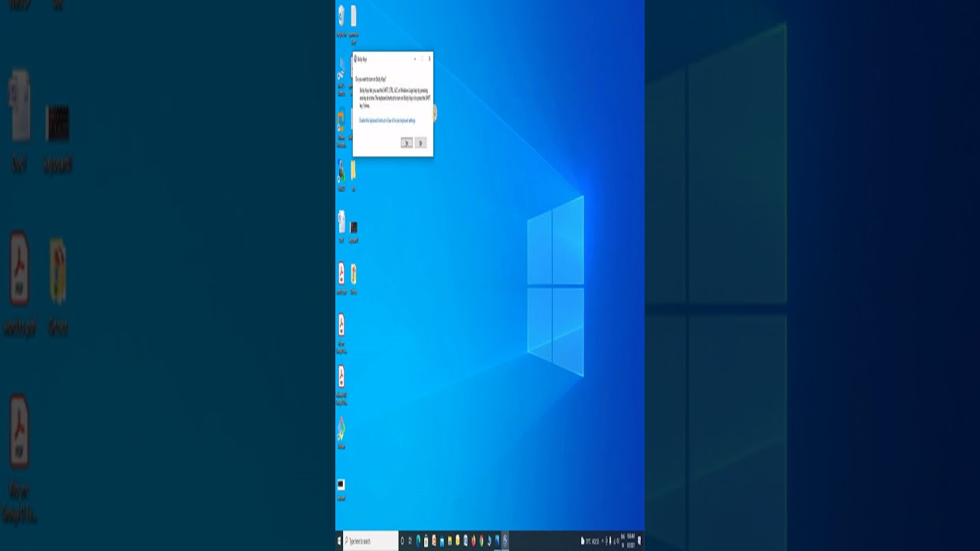Viewport: 980px width, 551px height.
Task: Open the Ease of Access keyboard settings link
Action: click(387, 121)
